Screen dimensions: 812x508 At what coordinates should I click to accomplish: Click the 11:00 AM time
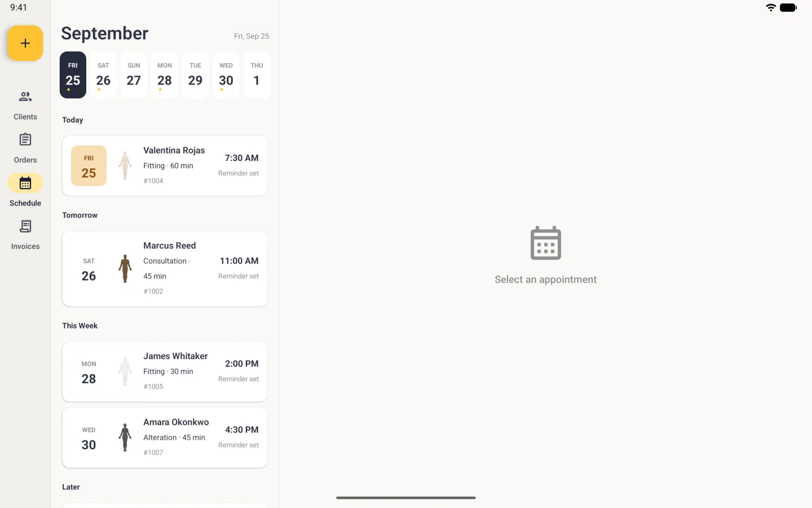(x=239, y=261)
